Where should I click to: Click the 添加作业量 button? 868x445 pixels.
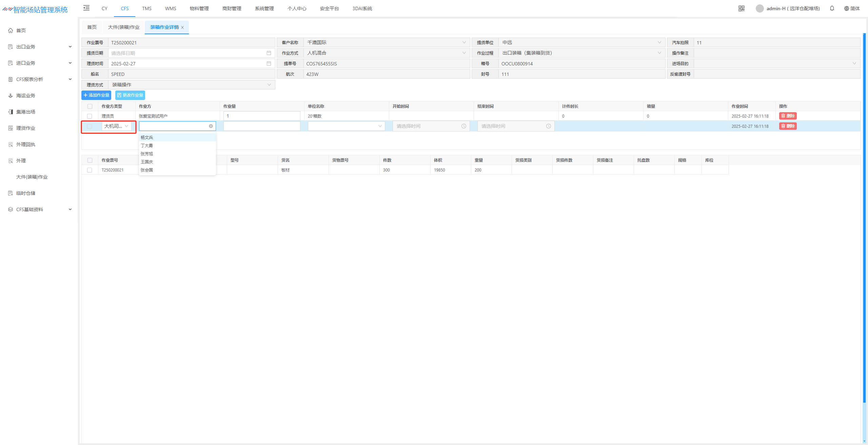point(96,95)
